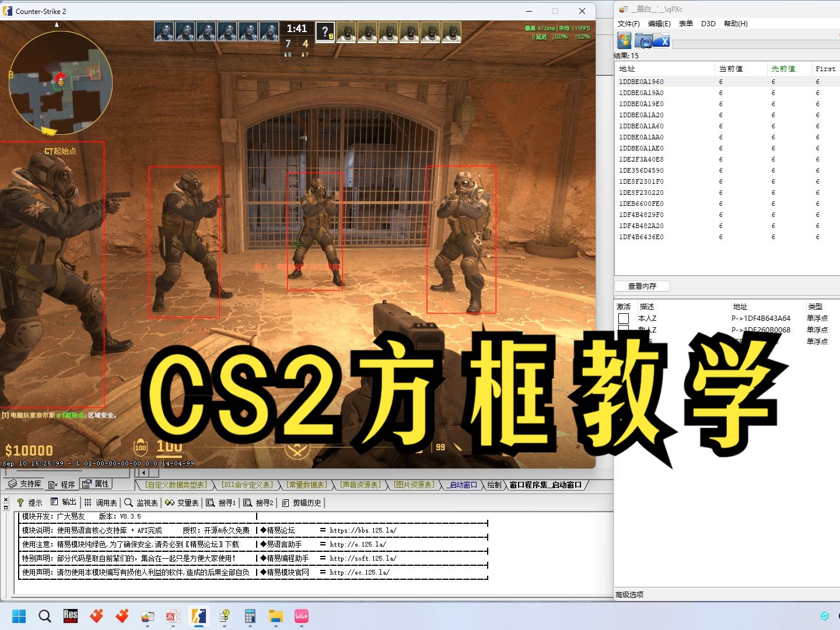Switch to the 输出 output tab
The height and width of the screenshot is (630, 840).
[63, 502]
